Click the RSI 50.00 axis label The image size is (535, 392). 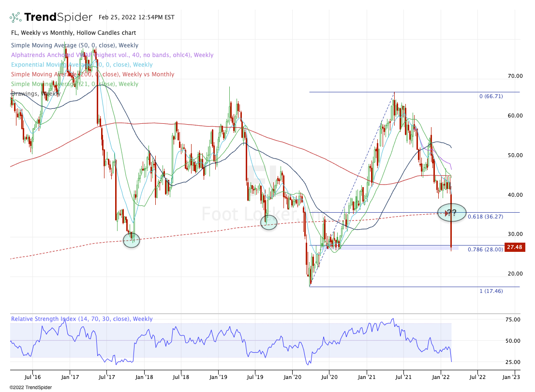pyautogui.click(x=513, y=341)
